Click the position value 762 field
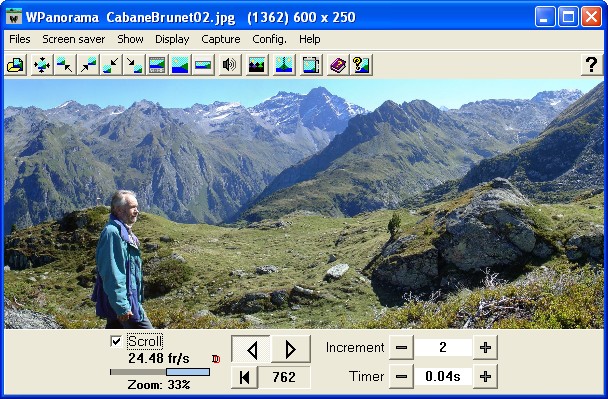608x399 pixels. tap(284, 377)
